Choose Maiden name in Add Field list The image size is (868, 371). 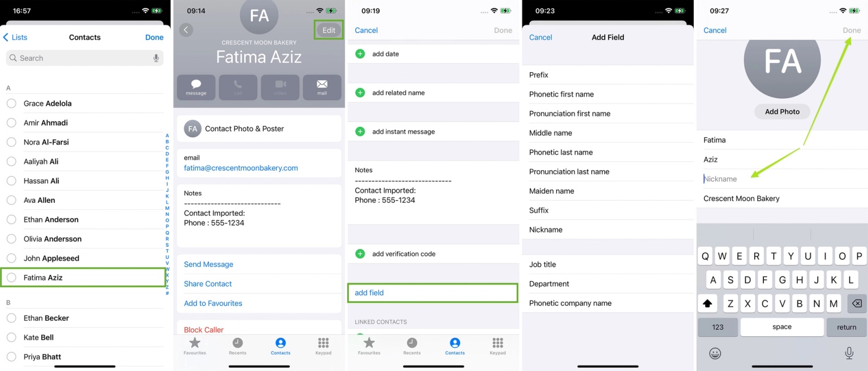pos(608,191)
